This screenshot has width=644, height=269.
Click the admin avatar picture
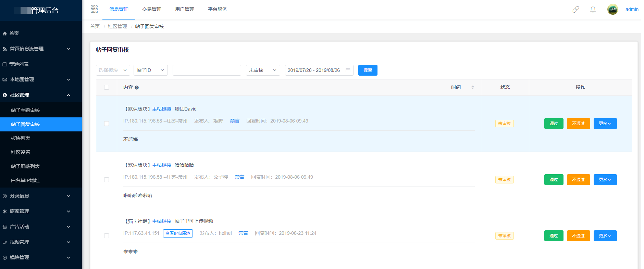[613, 9]
